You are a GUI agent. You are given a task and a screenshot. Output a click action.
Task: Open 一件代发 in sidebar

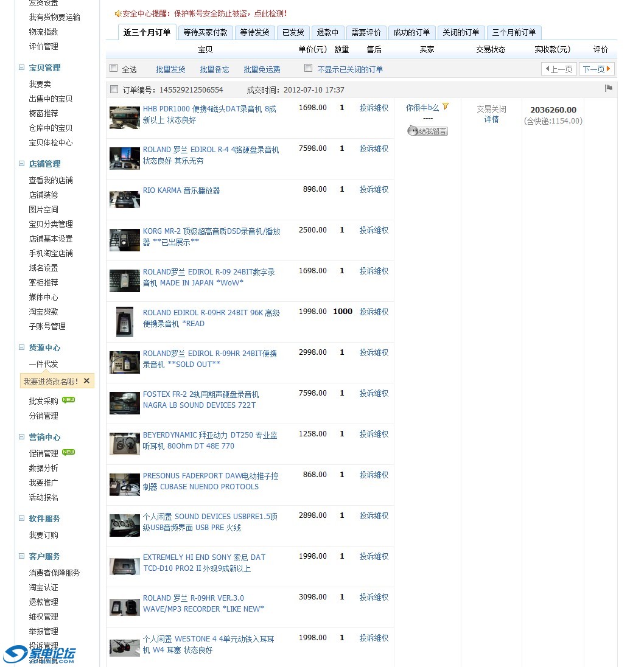pyautogui.click(x=43, y=364)
